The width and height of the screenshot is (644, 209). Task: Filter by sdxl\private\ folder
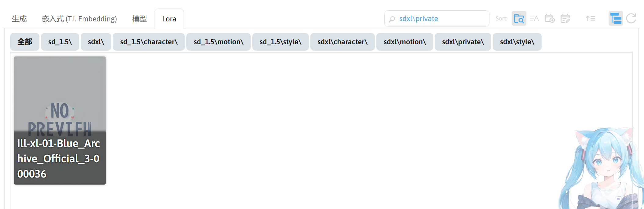point(463,42)
